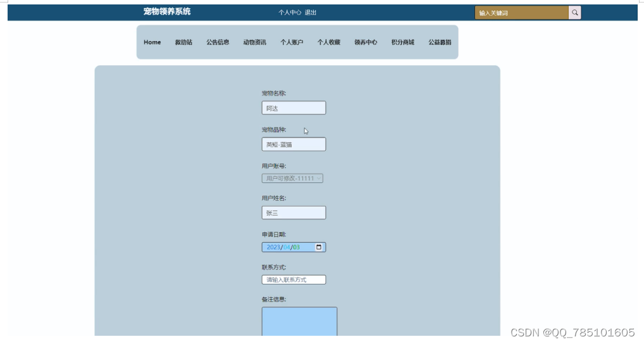Click the 宠物名称 input field
This screenshot has height=344, width=644.
pos(294,108)
